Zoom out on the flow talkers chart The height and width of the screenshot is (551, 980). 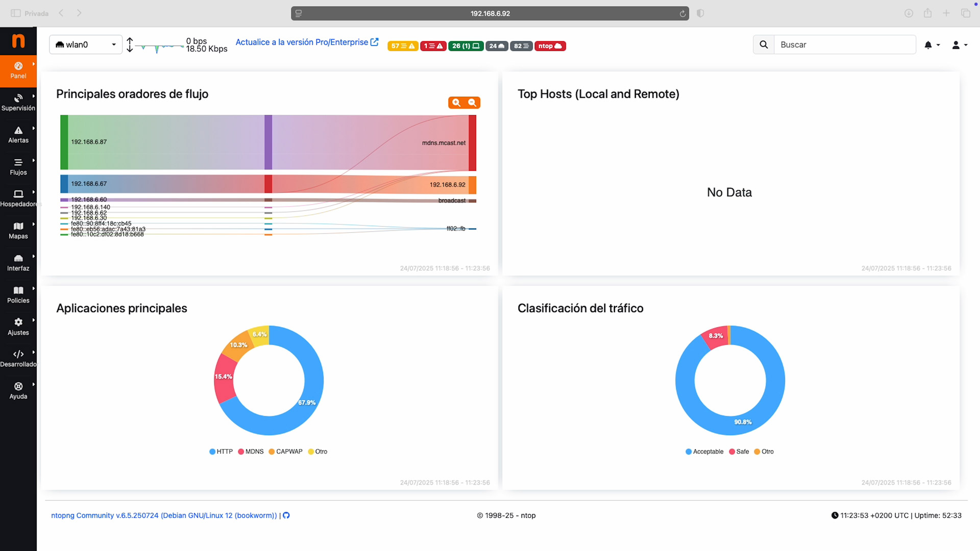(472, 103)
